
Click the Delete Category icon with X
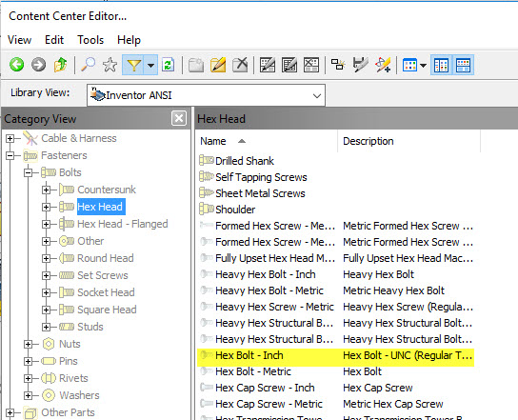click(x=240, y=65)
